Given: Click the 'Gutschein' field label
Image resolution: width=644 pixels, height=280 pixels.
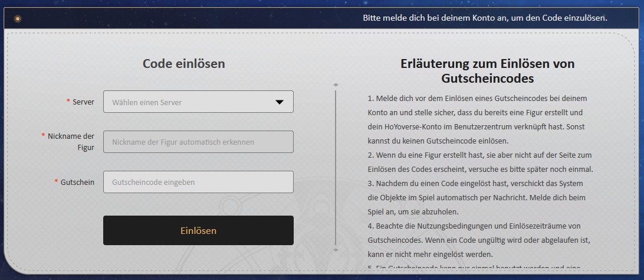Looking at the screenshot, I should [x=77, y=182].
